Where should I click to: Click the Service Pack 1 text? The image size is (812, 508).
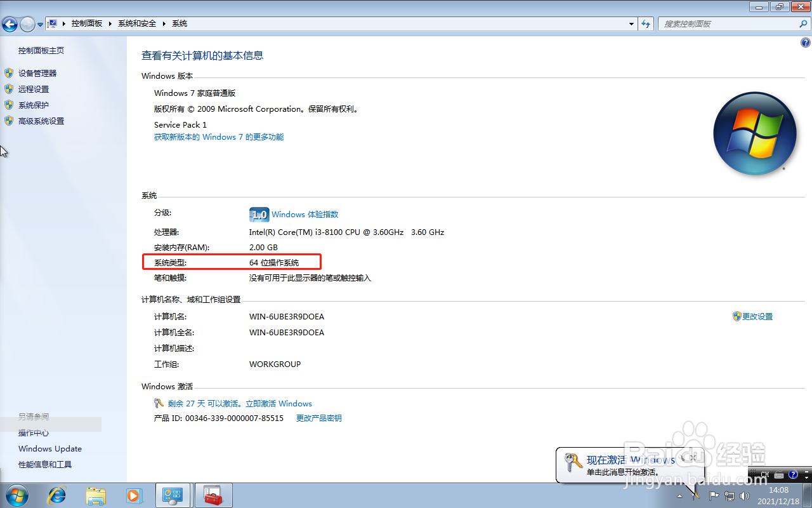(180, 124)
